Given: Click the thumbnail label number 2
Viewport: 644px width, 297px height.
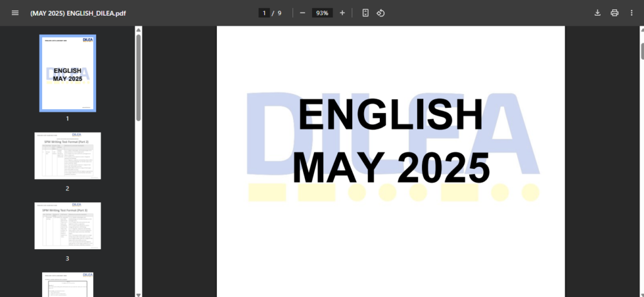Looking at the screenshot, I should (x=67, y=189).
